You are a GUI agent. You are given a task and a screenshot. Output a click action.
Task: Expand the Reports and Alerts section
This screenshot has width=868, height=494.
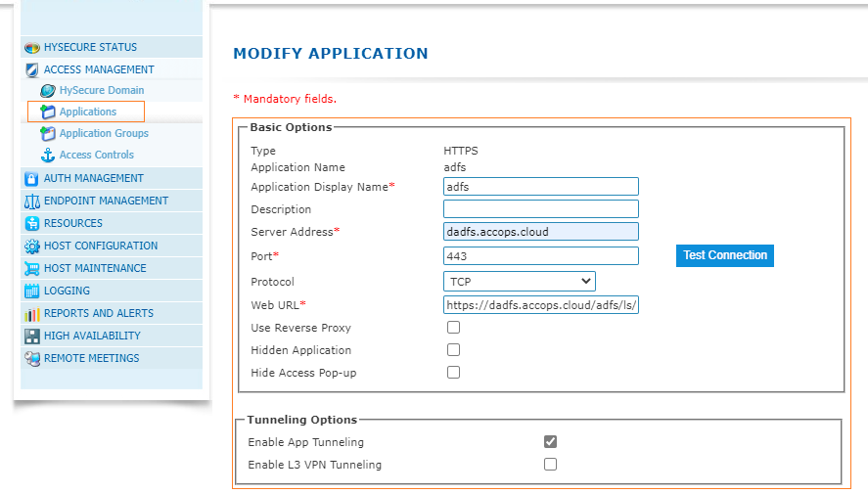98,314
